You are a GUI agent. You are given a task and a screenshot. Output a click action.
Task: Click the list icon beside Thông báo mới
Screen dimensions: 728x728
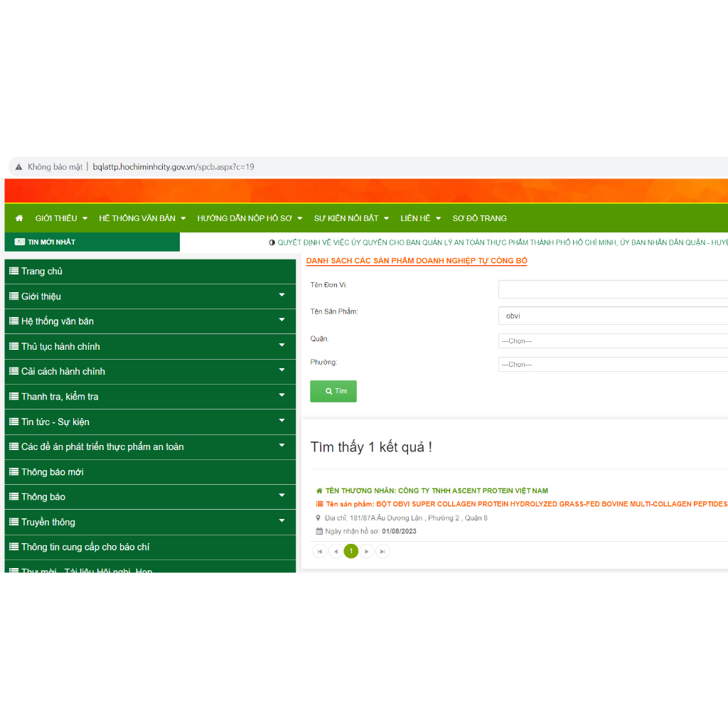pos(14,471)
